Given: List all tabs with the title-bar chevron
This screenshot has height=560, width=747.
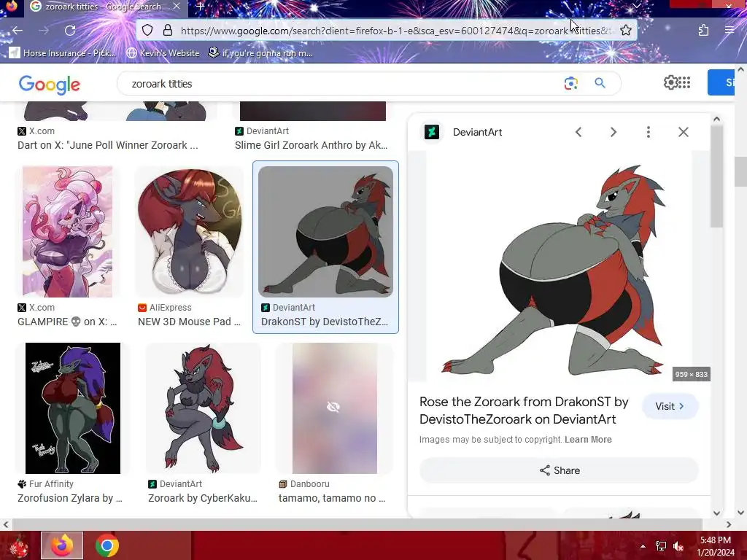Looking at the screenshot, I should [x=636, y=6].
